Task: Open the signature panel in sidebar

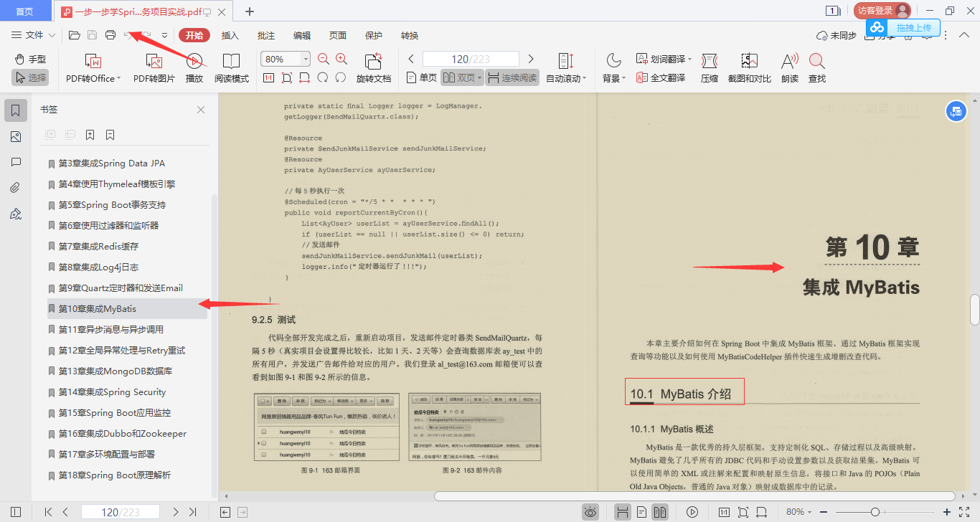Action: tap(16, 214)
